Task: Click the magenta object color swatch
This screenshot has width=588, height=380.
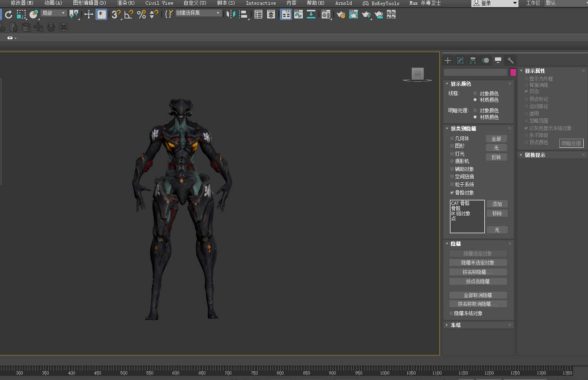Action: click(513, 72)
